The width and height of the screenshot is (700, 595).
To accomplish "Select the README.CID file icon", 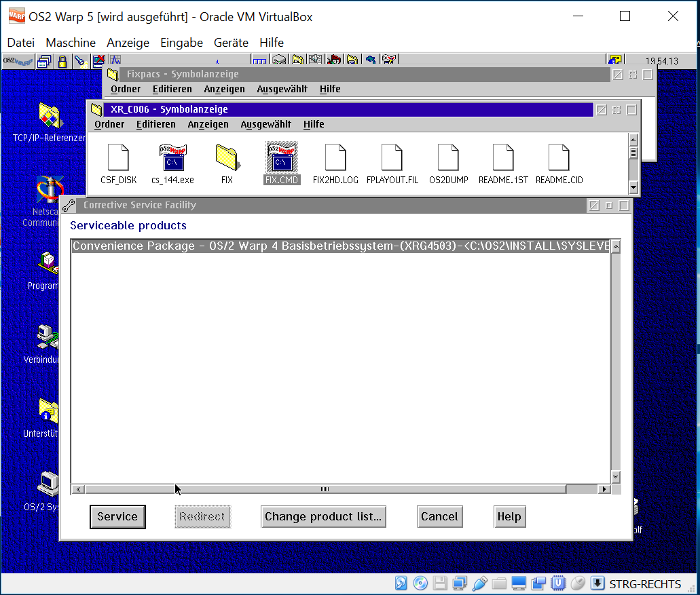I will pyautogui.click(x=559, y=157).
